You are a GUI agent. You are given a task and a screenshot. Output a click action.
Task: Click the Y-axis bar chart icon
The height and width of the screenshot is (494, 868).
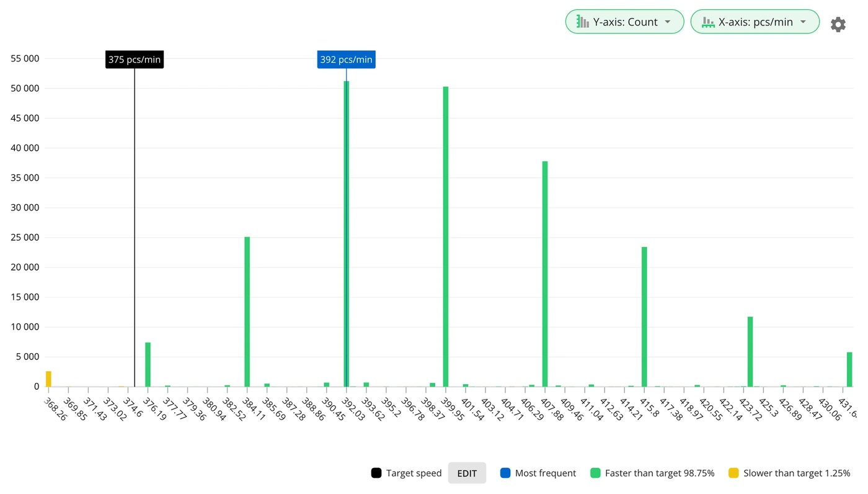click(583, 22)
